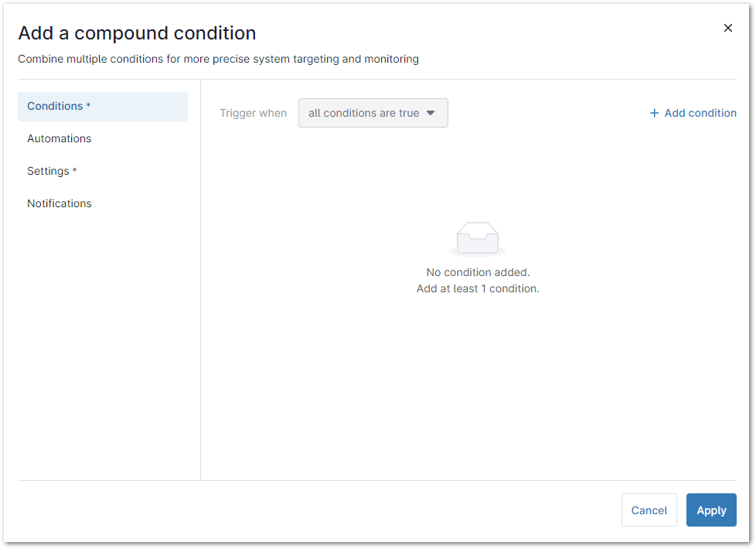Viewport: 756px width, 549px height.
Task: Open the 'all conditions are true' dropdown
Action: tap(373, 112)
